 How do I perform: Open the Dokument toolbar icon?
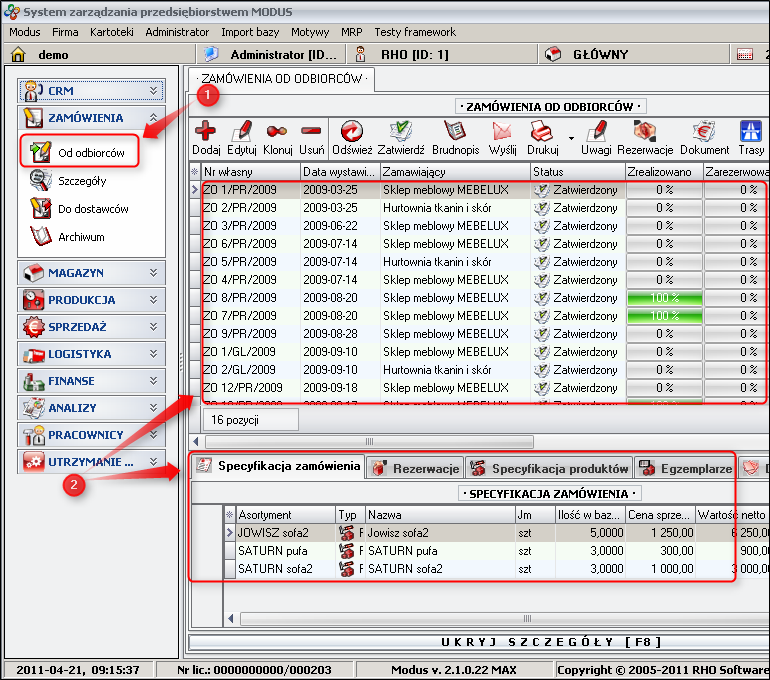704,131
